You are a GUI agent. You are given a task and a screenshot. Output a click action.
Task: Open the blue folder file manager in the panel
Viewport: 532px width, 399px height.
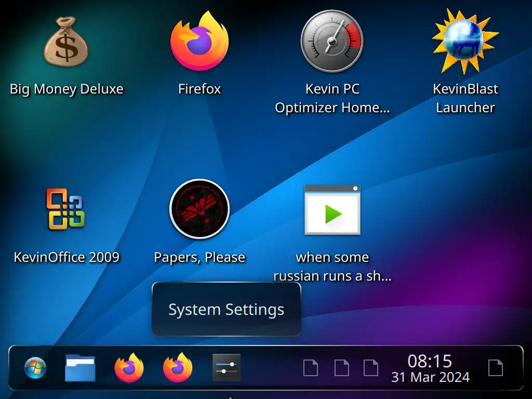click(80, 368)
